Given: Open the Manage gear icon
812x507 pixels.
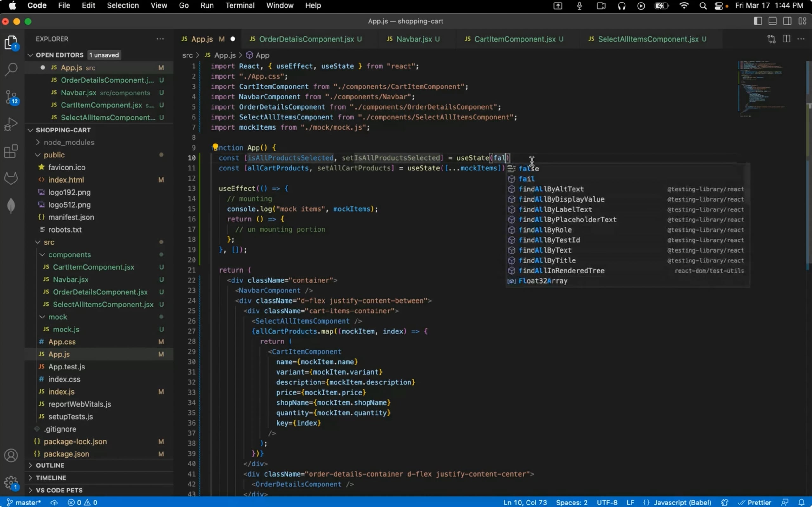Looking at the screenshot, I should click(11, 482).
